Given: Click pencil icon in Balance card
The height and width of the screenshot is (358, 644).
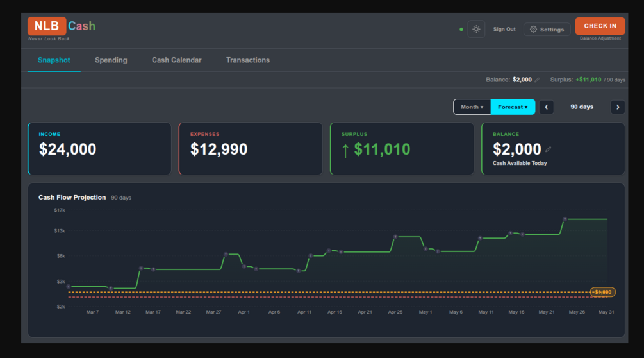Looking at the screenshot, I should click(548, 149).
